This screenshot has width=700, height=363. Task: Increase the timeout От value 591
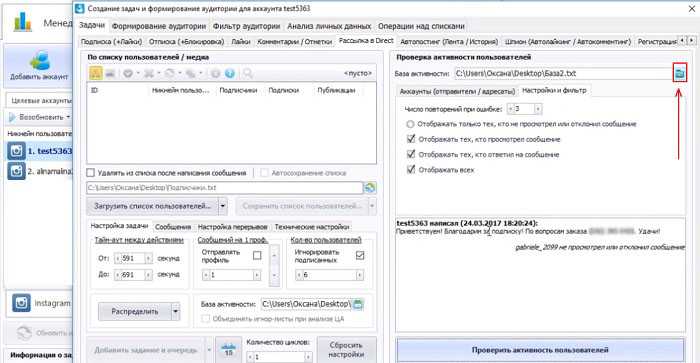click(x=149, y=258)
